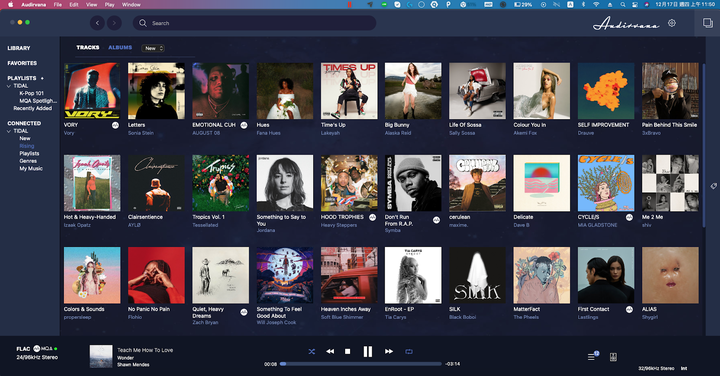720x376 pixels.
Task: Open artist Dave B link
Action: tap(521, 225)
